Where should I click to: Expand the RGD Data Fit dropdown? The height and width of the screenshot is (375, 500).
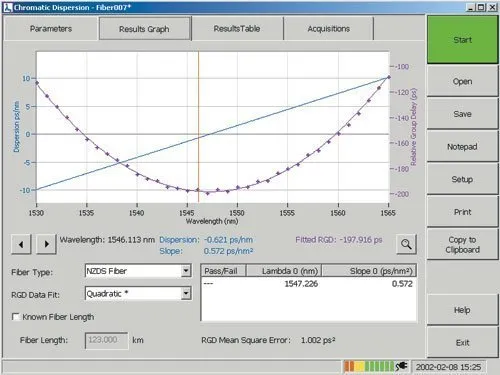coord(186,294)
